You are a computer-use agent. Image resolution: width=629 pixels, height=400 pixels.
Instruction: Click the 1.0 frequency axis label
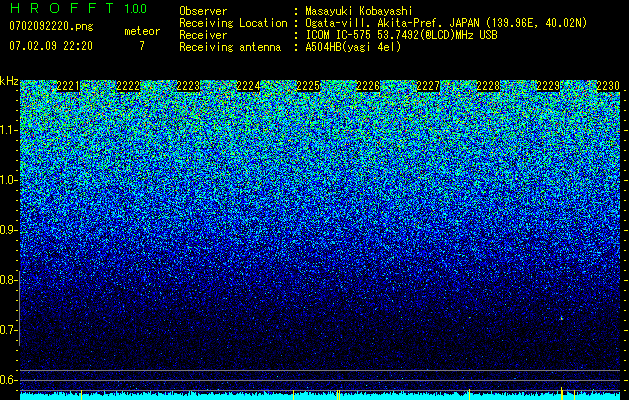[x=8, y=180]
